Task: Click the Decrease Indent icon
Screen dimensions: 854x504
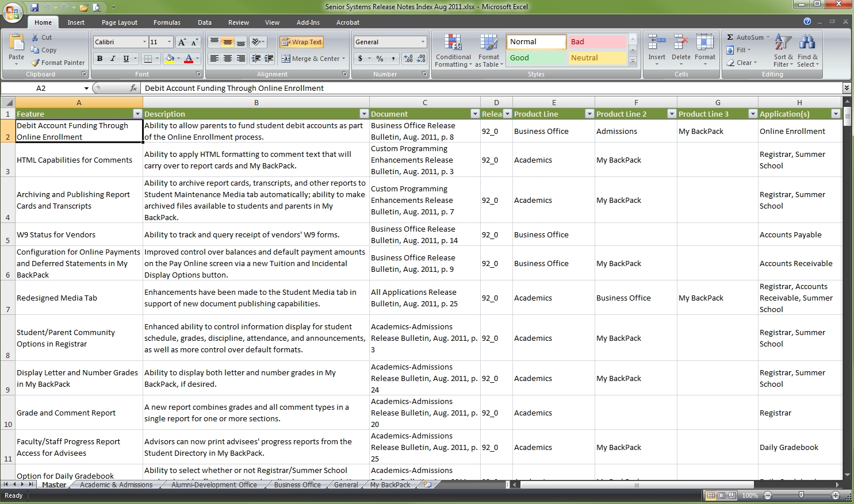Action: [256, 59]
